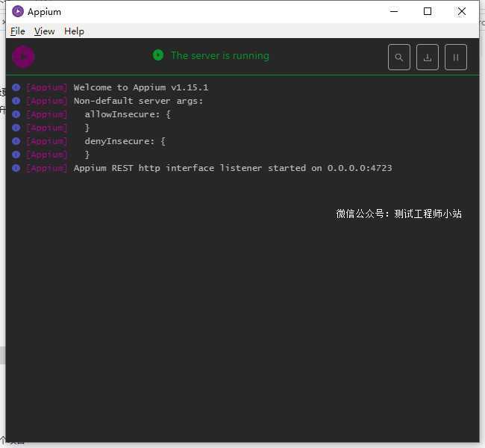Stop the server with the pause button
The width and height of the screenshot is (485, 448).
tap(456, 57)
